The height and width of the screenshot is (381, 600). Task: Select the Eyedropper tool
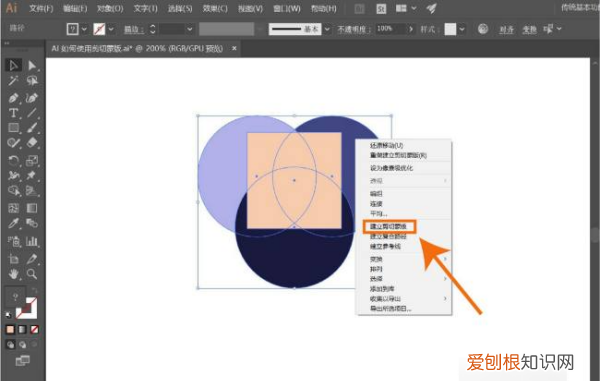13,223
